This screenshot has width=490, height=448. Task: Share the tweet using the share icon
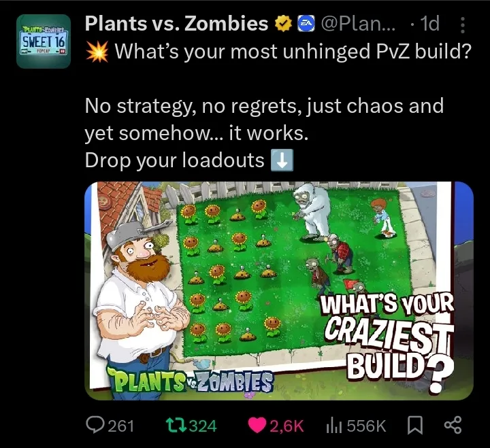453,425
